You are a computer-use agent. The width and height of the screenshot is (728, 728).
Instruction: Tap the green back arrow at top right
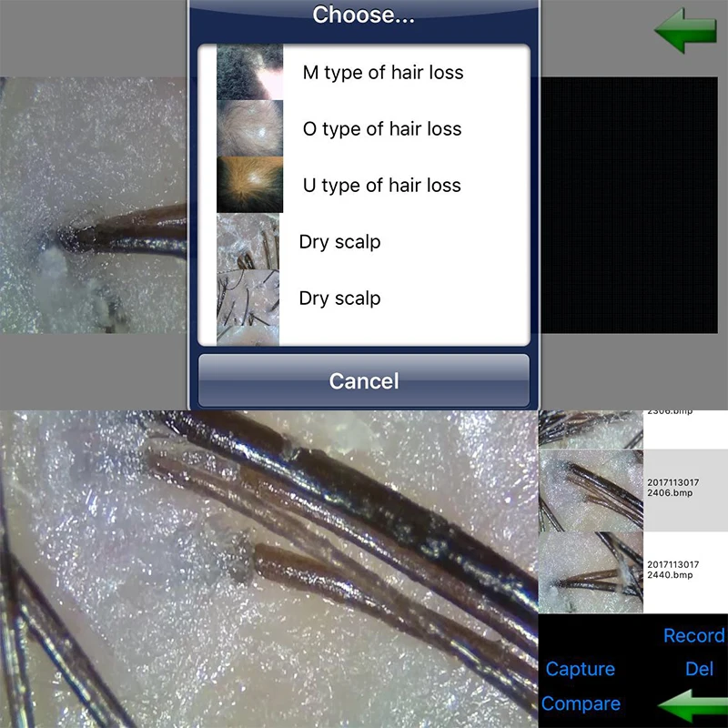click(x=686, y=30)
